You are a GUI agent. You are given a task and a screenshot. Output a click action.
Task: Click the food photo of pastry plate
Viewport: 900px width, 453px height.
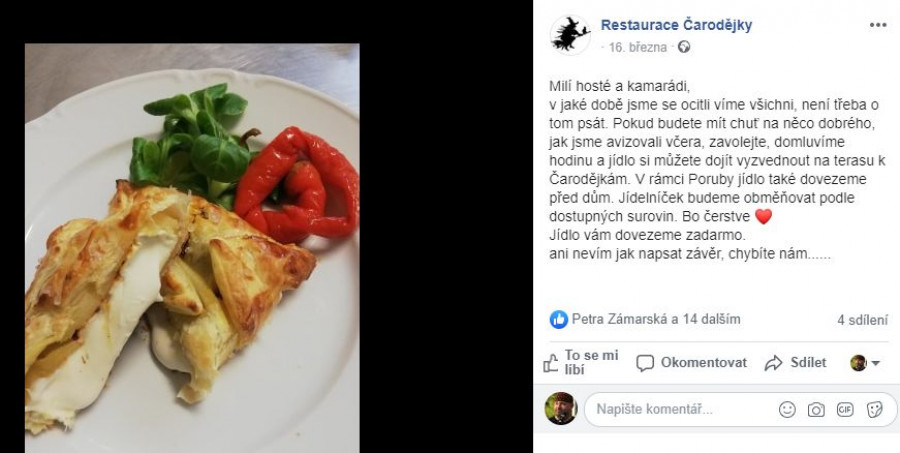pos(192,248)
